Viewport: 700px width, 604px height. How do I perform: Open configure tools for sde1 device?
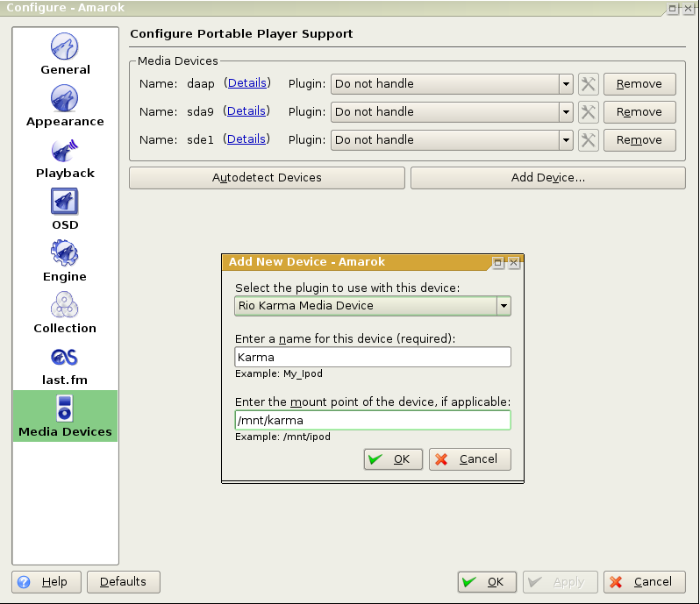588,140
